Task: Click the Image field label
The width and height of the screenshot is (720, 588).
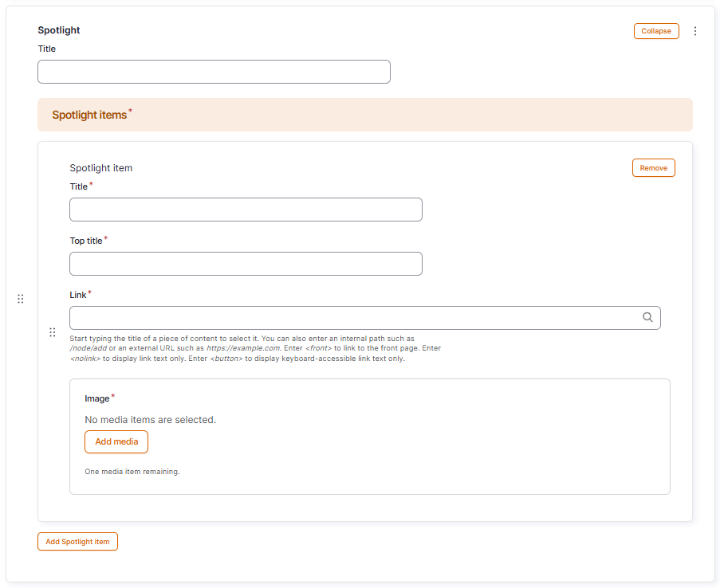Action: 97,398
